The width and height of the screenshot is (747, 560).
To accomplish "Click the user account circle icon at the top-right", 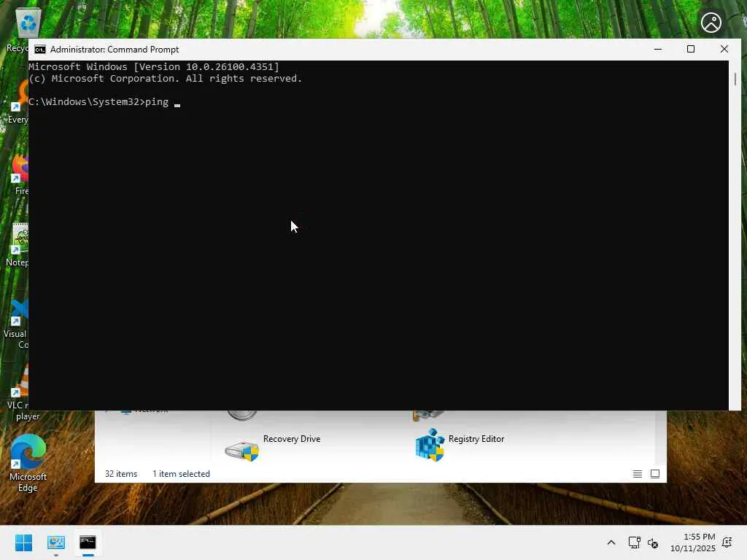I will (x=711, y=23).
